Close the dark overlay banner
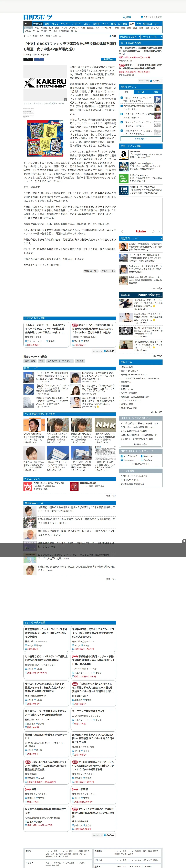This screenshot has width=186, height=868. point(184,541)
